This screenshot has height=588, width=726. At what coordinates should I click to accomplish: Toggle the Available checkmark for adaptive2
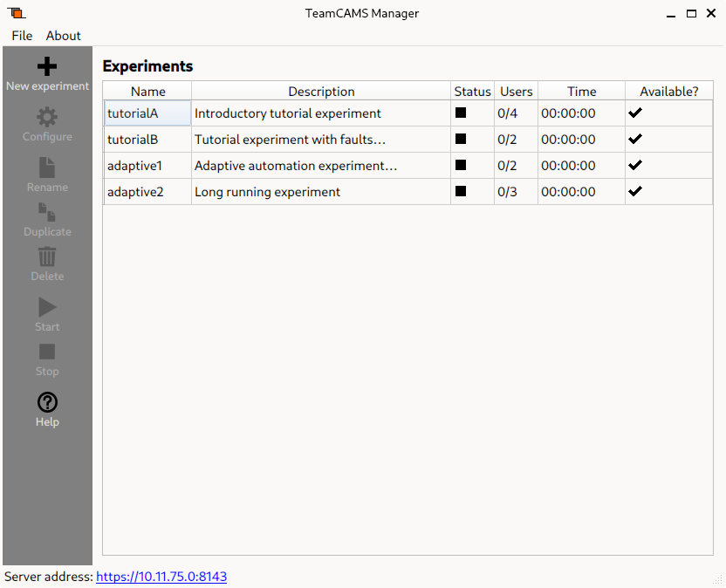tap(635, 191)
